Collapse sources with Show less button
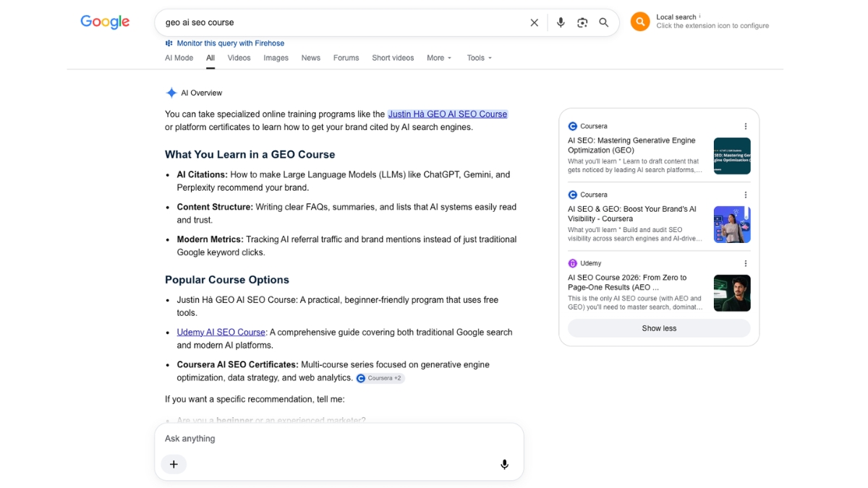Viewport: 868px width, 488px height. pos(659,328)
